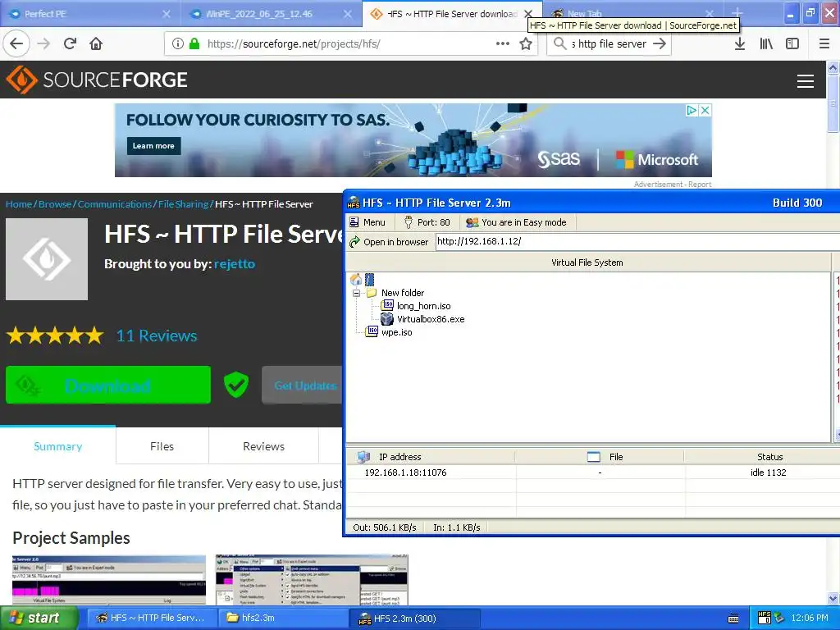Open the Firefox library icon
The width and height of the screenshot is (840, 630).
(766, 44)
